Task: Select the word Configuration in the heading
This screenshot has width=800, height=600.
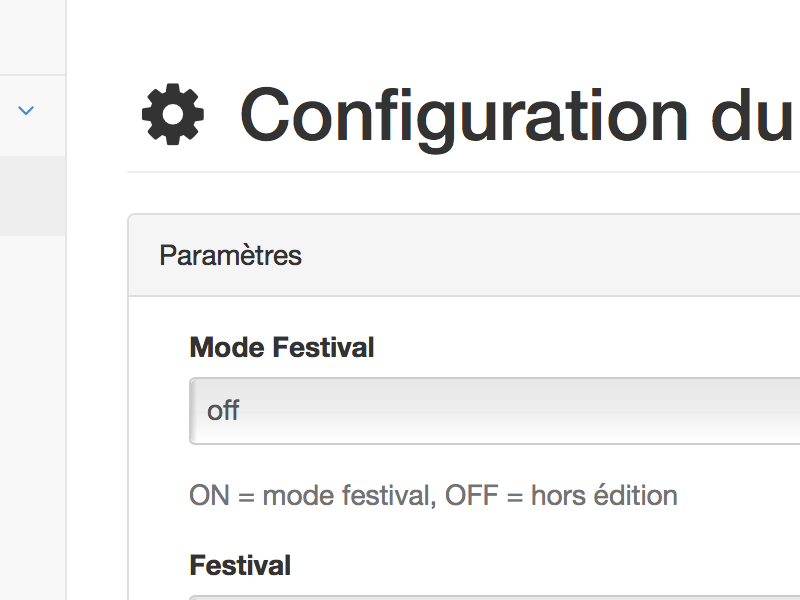Action: [464, 116]
